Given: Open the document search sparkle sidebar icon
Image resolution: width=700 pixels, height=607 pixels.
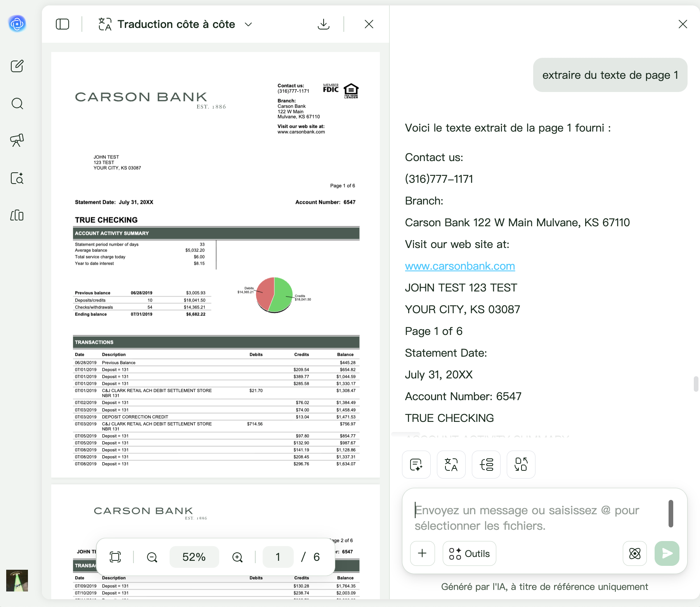Looking at the screenshot, I should pyautogui.click(x=17, y=178).
